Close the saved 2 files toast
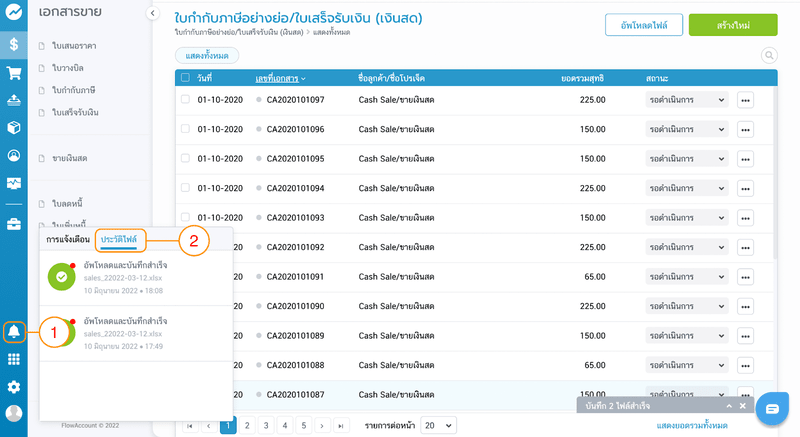The image size is (800, 437). 743,406
